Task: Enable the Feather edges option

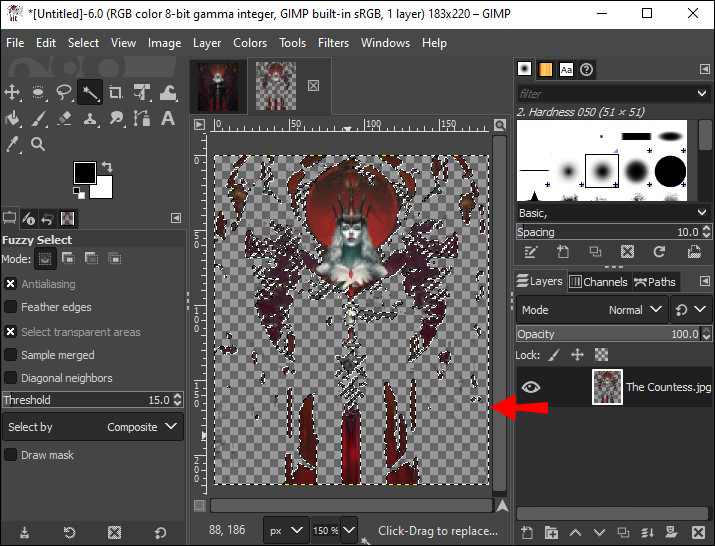Action: click(11, 307)
